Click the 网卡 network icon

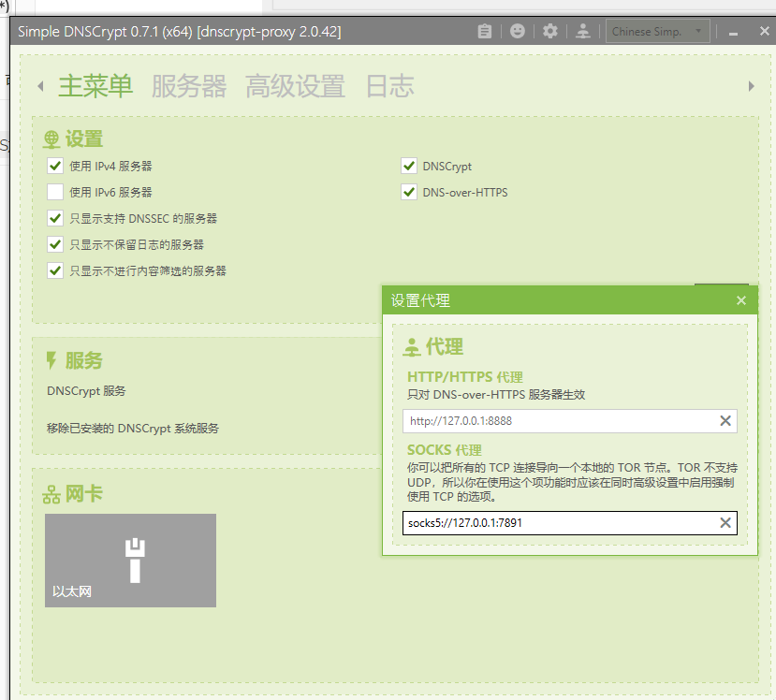[x=51, y=494]
